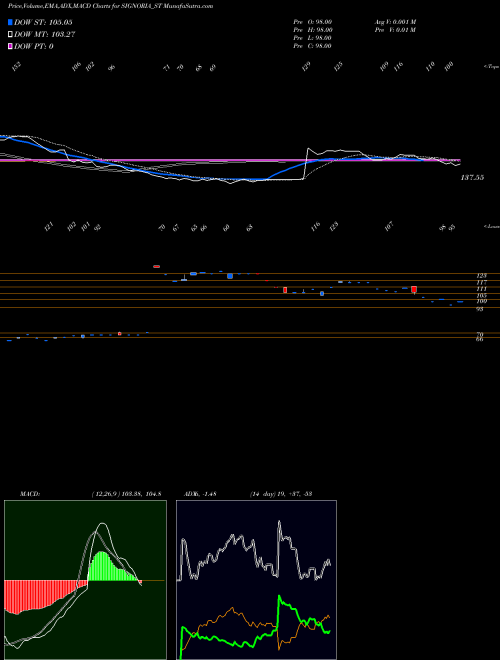Click the 93 price level label
Image resolution: width=500 pixels, height=660 pixels.
[x=480, y=309]
